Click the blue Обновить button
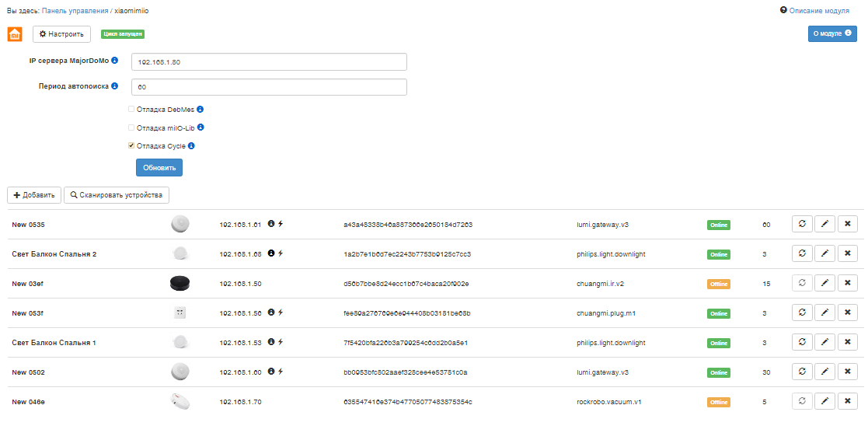Image resolution: width=868 pixels, height=426 pixels. [159, 168]
